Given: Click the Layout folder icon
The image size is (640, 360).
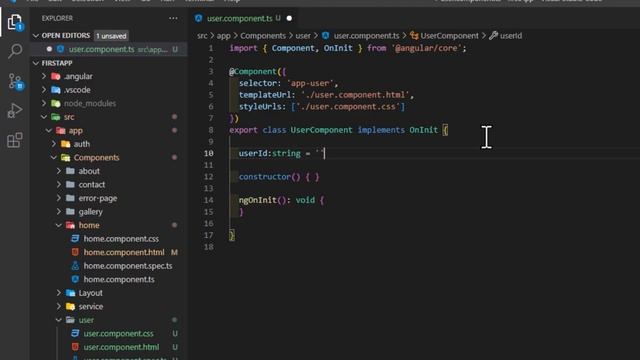Looking at the screenshot, I should tap(71, 293).
